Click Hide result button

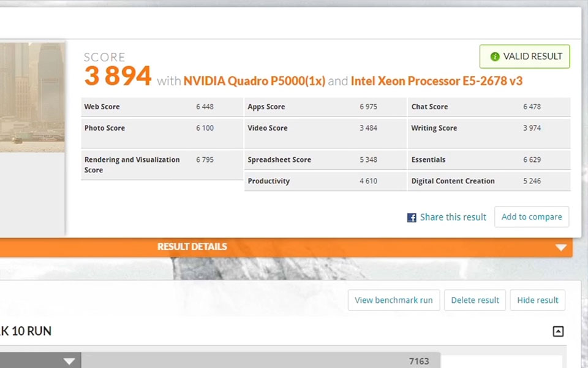537,300
